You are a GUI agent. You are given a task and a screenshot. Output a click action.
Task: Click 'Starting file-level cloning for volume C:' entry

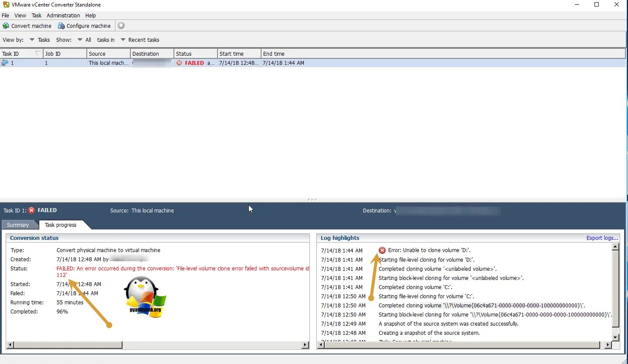[426, 296]
